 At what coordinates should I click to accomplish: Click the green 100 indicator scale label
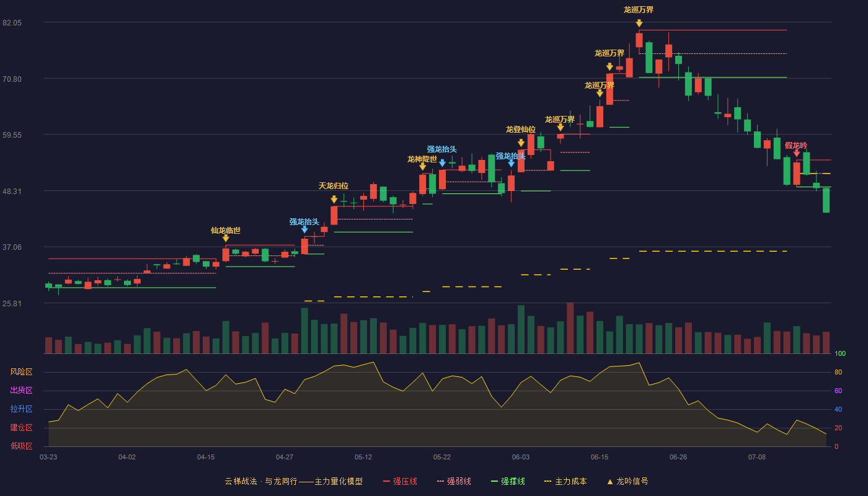[x=840, y=354]
